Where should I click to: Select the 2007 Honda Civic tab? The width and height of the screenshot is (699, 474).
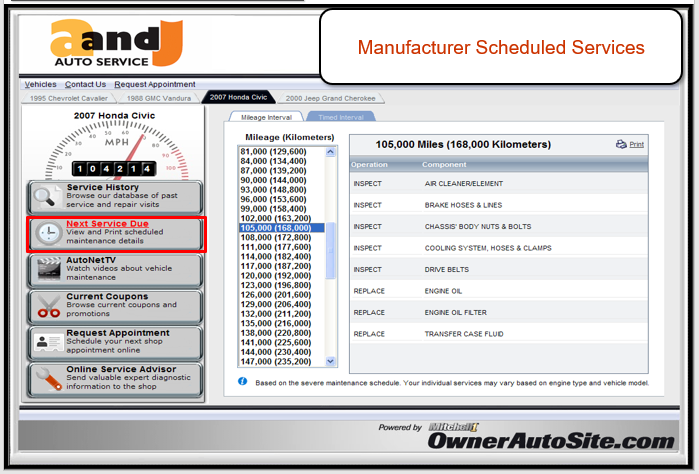point(238,97)
